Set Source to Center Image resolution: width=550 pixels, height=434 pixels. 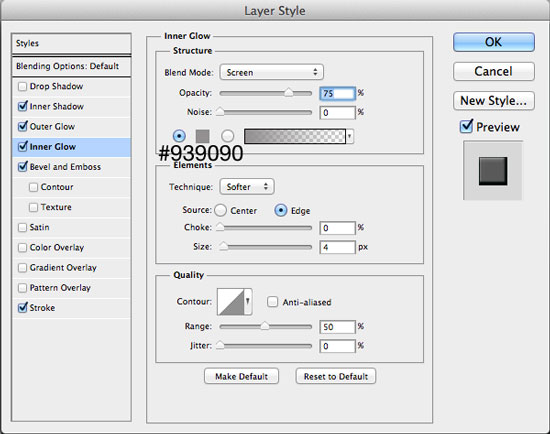pyautogui.click(x=221, y=210)
